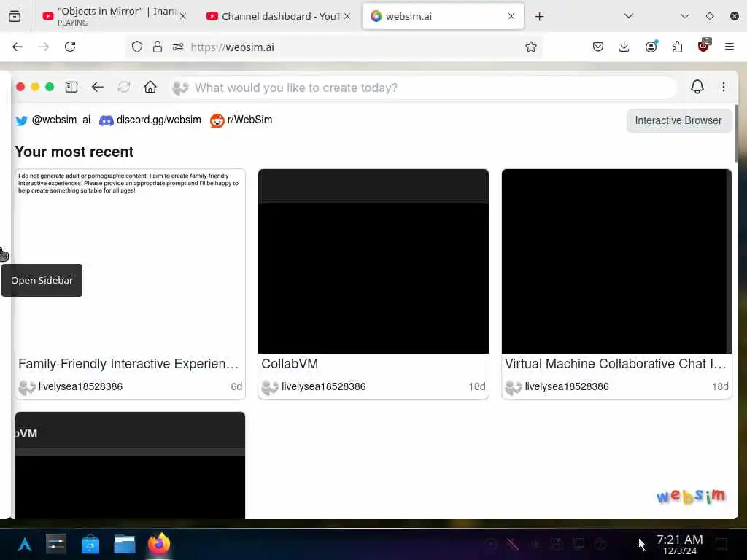Click the CollabVM black preview thumbnail
747x560 pixels.
pos(373,261)
